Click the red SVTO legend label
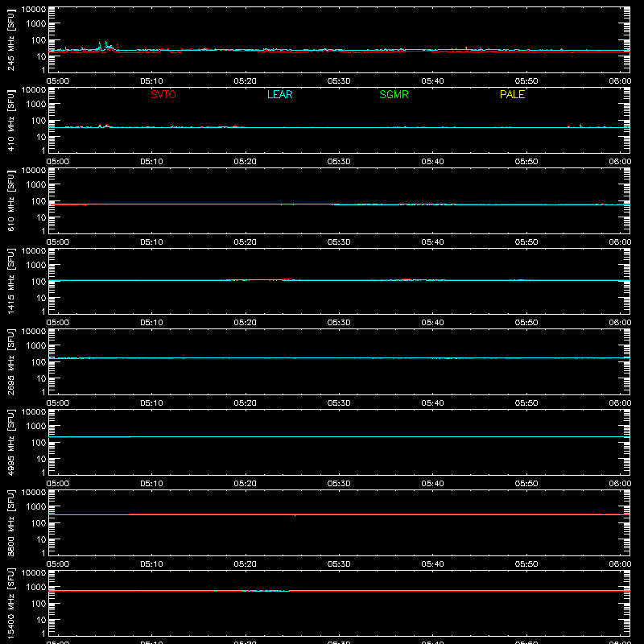Screen dimensions: 644x644 coord(163,94)
